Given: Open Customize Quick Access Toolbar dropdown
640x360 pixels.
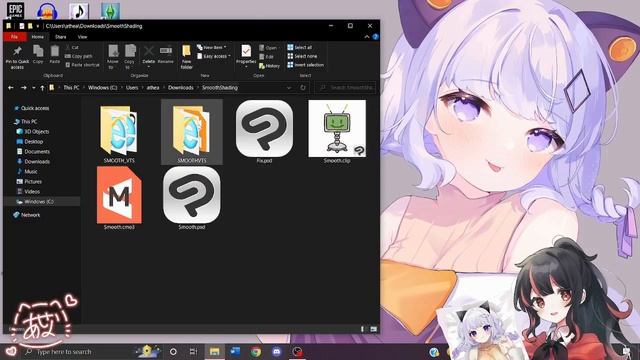Looking at the screenshot, I should click(38, 26).
